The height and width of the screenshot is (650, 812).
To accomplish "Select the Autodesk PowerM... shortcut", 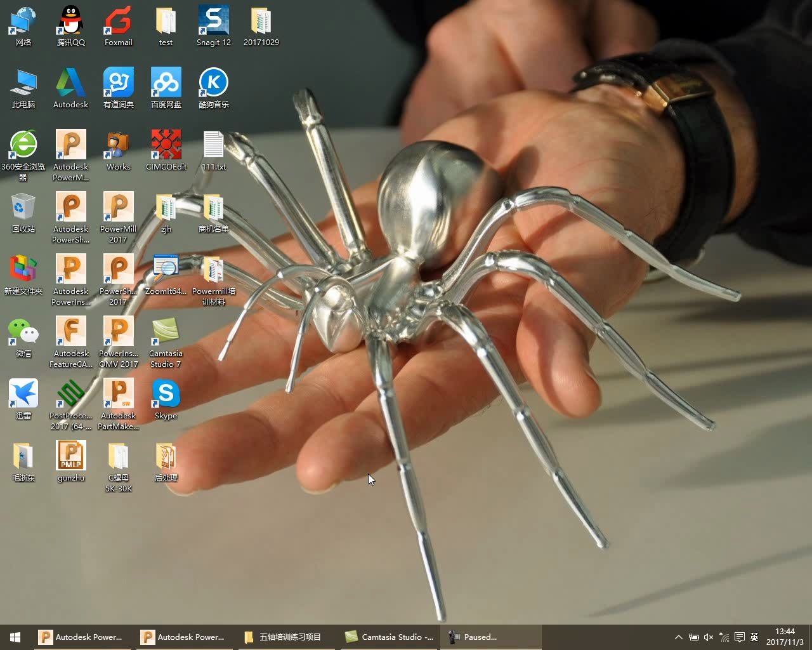I will 71,156.
